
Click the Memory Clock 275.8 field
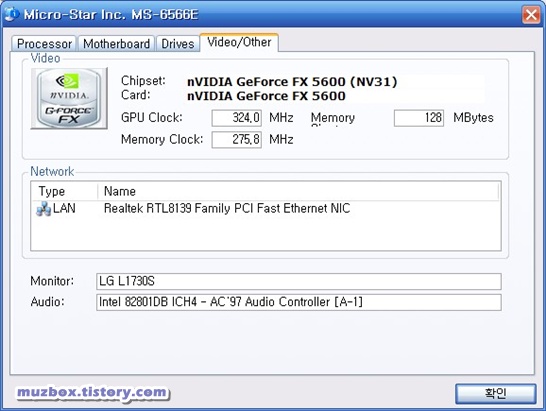tap(236, 140)
